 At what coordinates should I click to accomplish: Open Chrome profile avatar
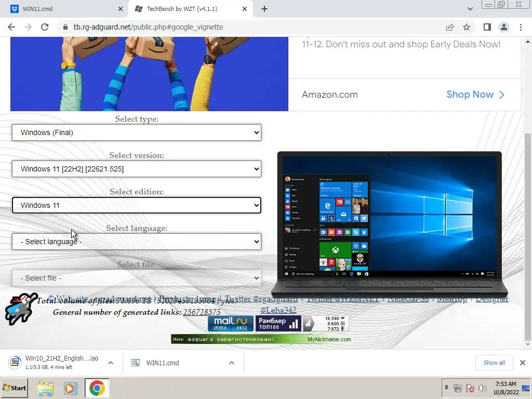point(504,27)
